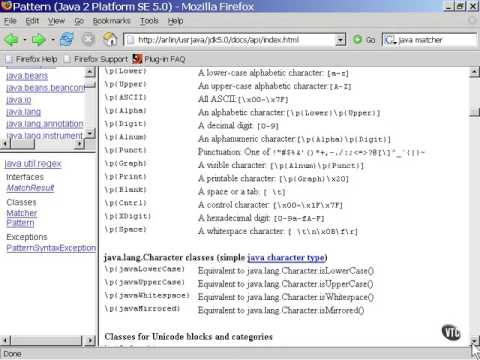Viewport: 480px width, 360px height.
Task: Click the package list horizontal scroll left arrow
Action: (6, 144)
